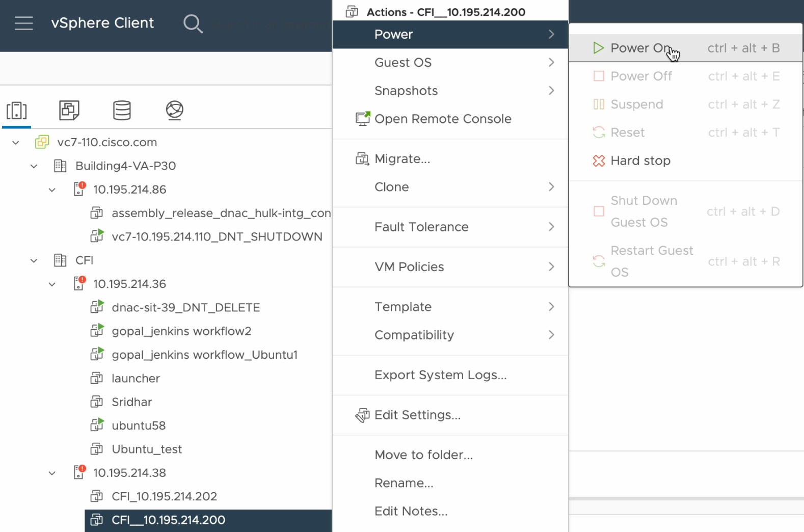The width and height of the screenshot is (804, 532).
Task: Select the vc7-110.cisco.com label
Action: point(107,142)
